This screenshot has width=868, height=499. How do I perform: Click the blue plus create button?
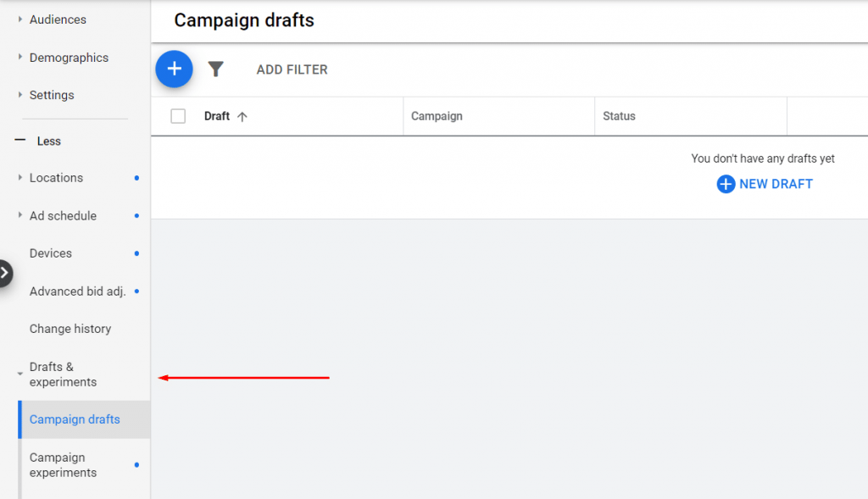(x=174, y=69)
